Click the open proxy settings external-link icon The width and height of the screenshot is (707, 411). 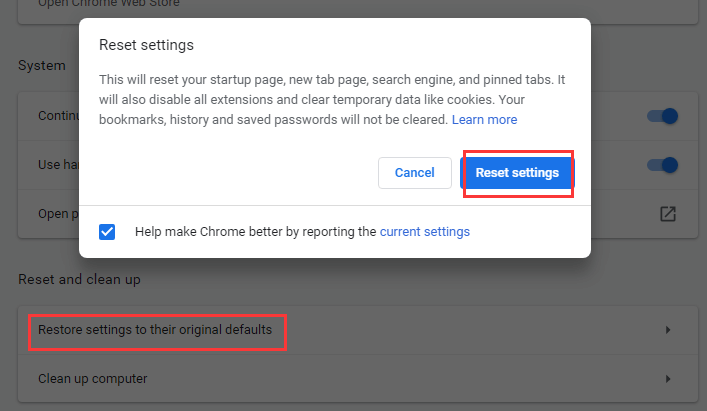pyautogui.click(x=668, y=214)
